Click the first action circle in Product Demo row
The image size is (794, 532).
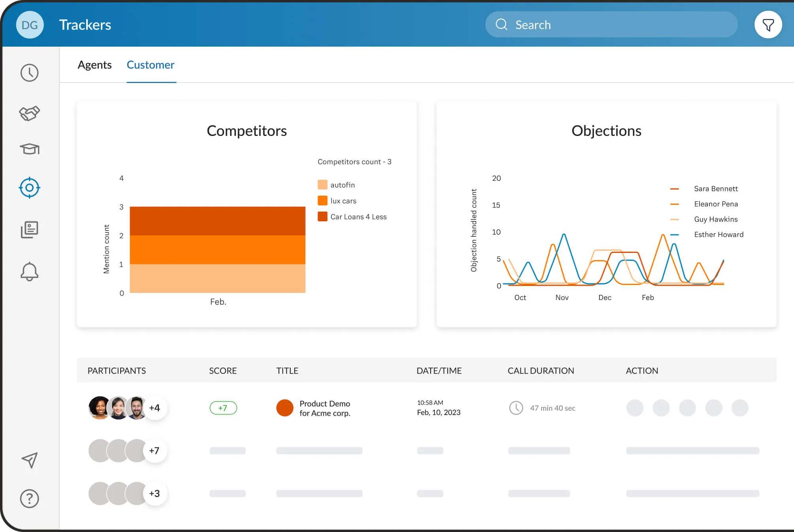(635, 408)
